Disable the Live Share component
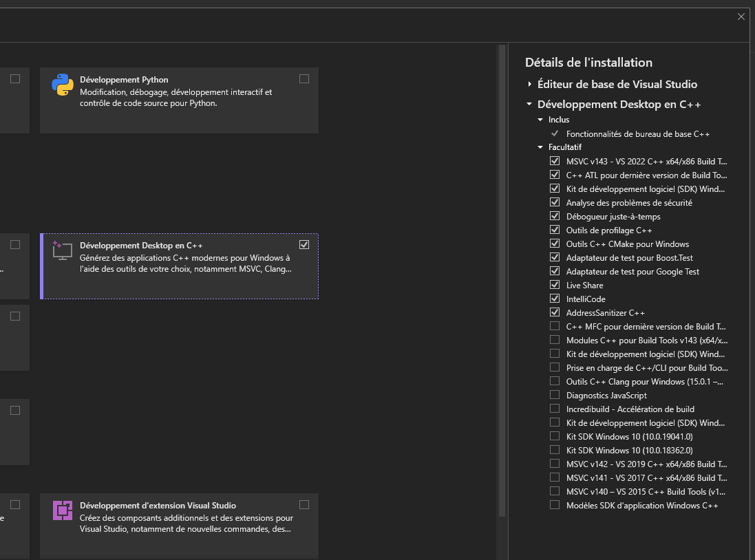 [555, 285]
